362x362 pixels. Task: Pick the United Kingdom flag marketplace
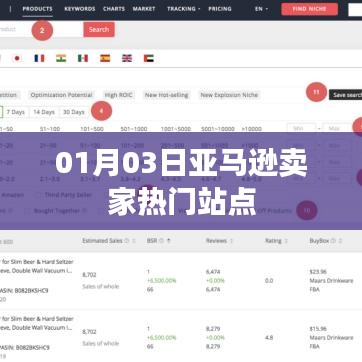click(127, 58)
